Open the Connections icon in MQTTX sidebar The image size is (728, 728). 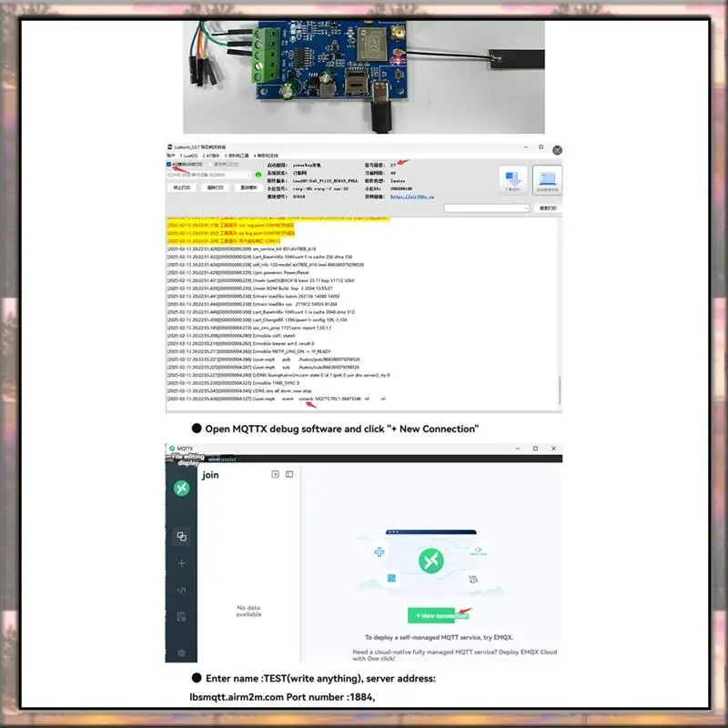181,537
